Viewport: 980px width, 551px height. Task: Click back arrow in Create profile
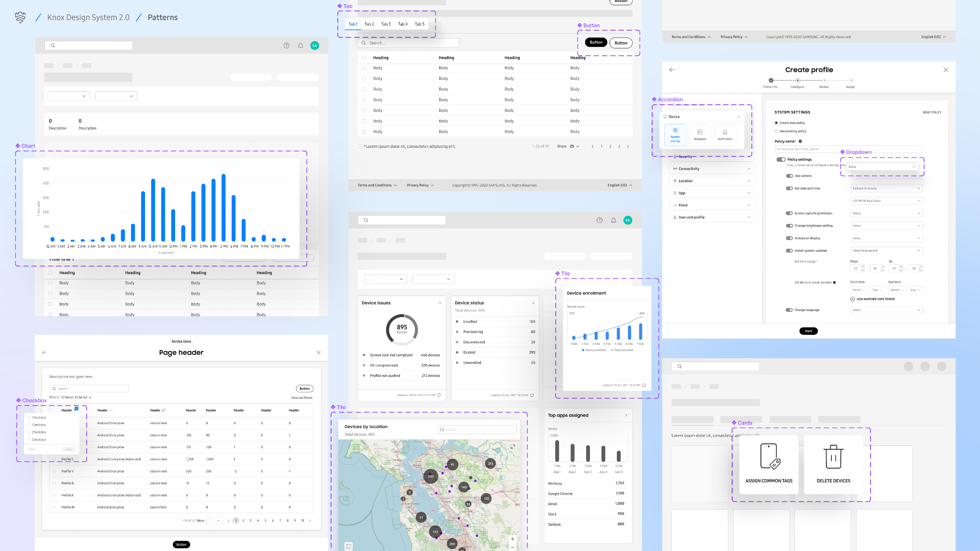(672, 70)
